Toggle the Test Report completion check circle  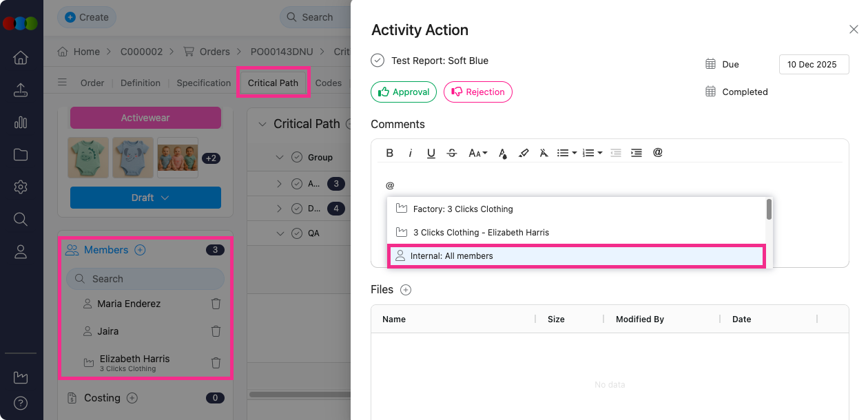click(378, 61)
